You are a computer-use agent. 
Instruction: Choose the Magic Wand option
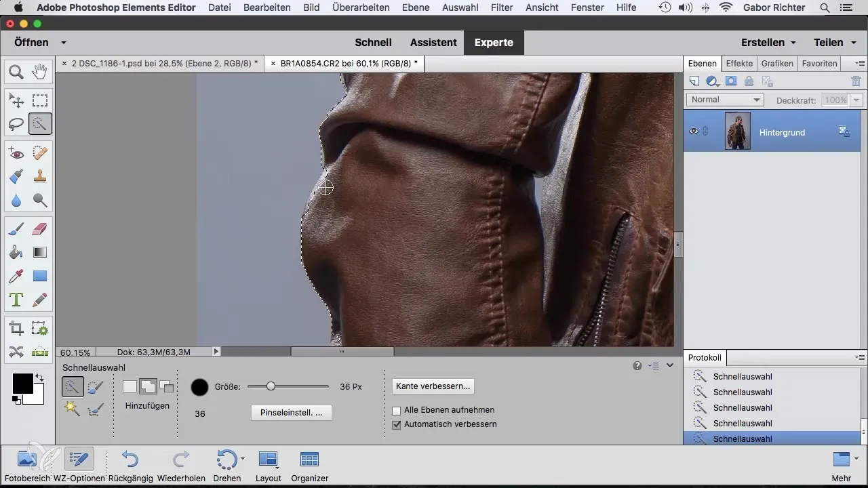pos(73,409)
